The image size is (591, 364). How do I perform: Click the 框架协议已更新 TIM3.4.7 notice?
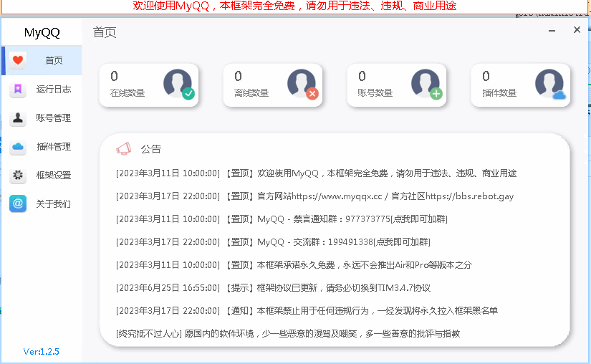[x=273, y=288]
